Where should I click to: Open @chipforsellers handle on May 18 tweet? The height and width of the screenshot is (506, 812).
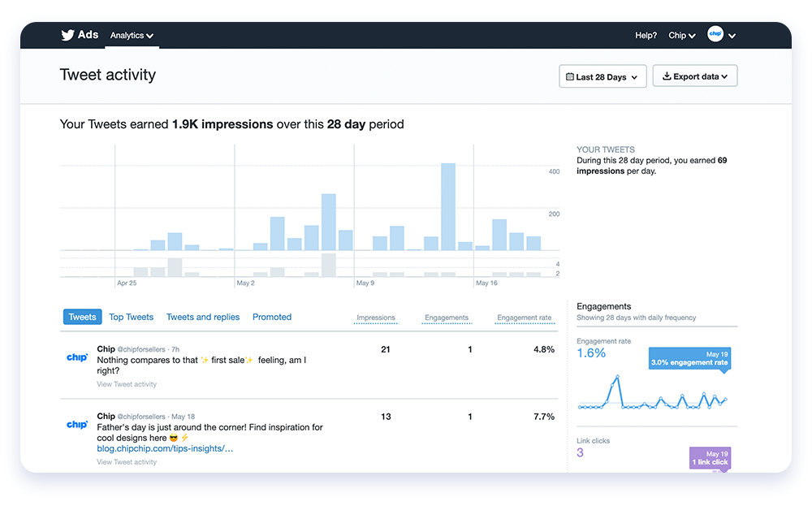point(140,417)
